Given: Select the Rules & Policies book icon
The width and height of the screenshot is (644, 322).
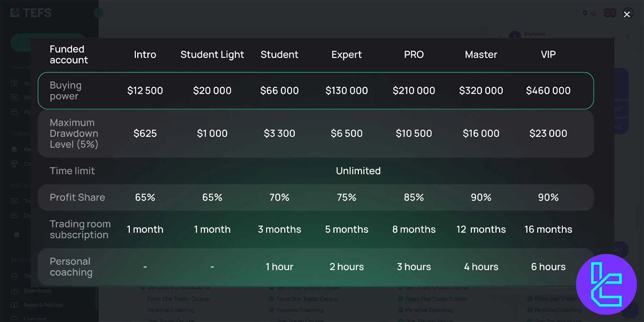Looking at the screenshot, I should click(14, 304).
